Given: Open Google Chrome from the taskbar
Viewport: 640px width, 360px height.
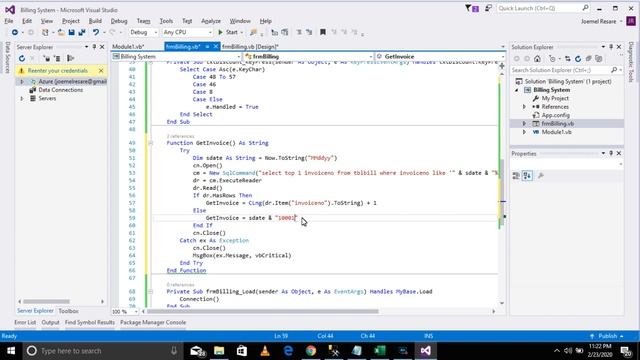Looking at the screenshot, I should pyautogui.click(x=311, y=351).
